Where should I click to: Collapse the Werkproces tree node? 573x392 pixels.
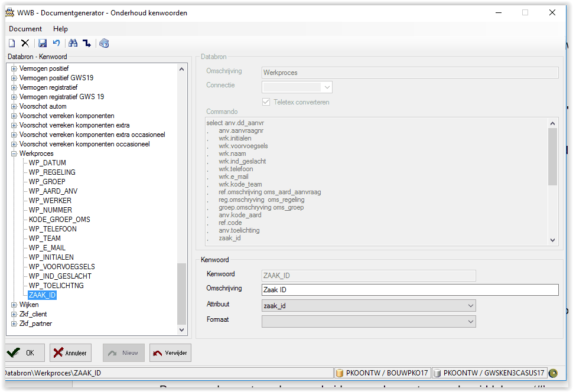pyautogui.click(x=14, y=154)
